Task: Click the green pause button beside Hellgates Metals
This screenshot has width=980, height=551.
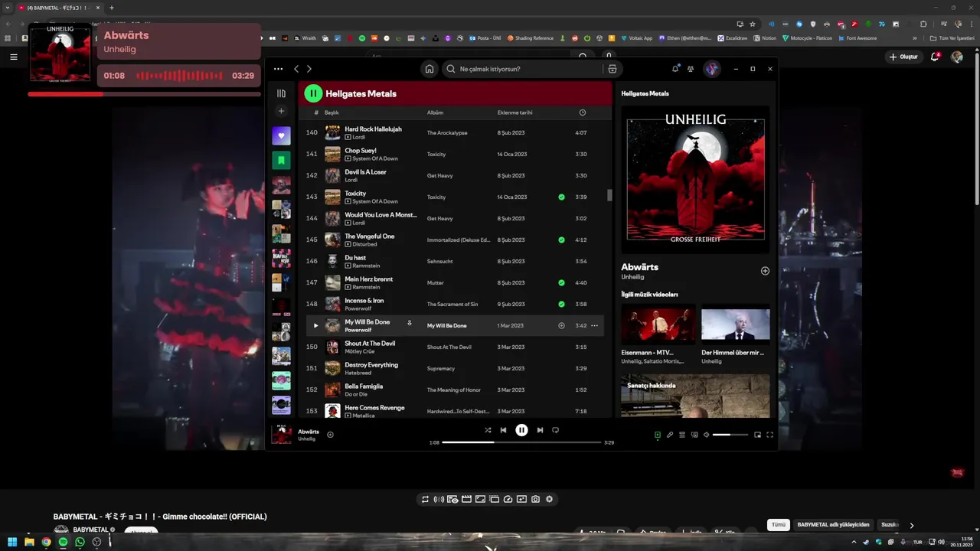Action: coord(313,93)
